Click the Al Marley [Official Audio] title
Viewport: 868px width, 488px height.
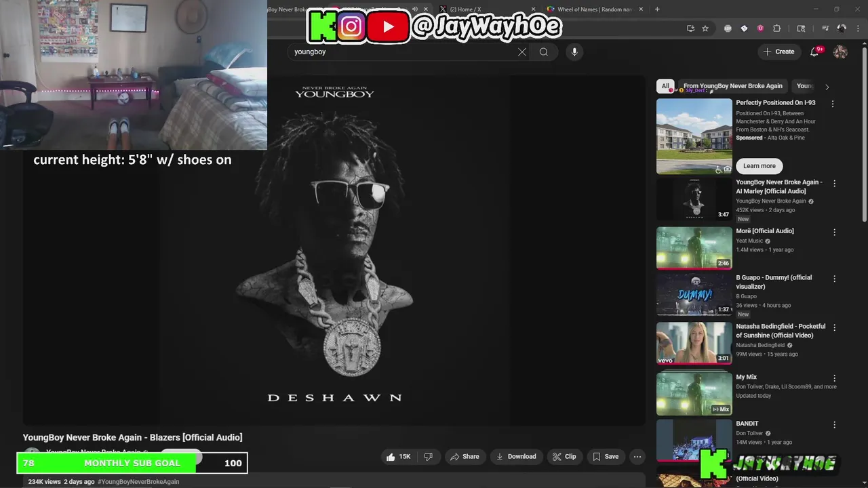pos(779,186)
